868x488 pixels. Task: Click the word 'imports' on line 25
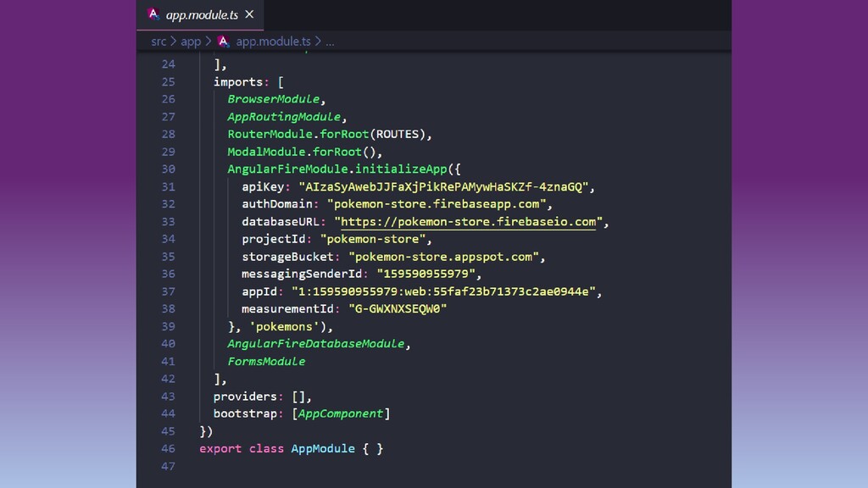pos(238,82)
